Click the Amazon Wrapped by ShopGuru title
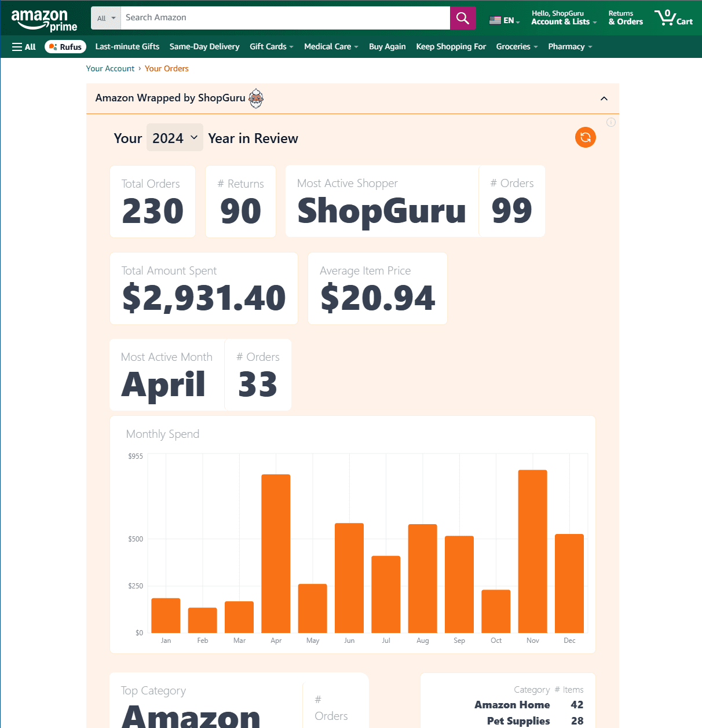 point(170,98)
